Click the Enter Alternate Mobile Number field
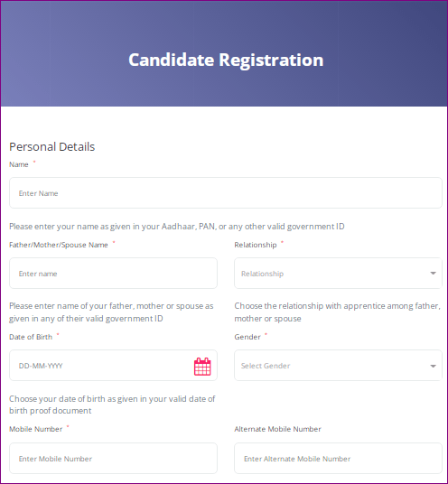This screenshot has height=484, width=448. tap(338, 458)
